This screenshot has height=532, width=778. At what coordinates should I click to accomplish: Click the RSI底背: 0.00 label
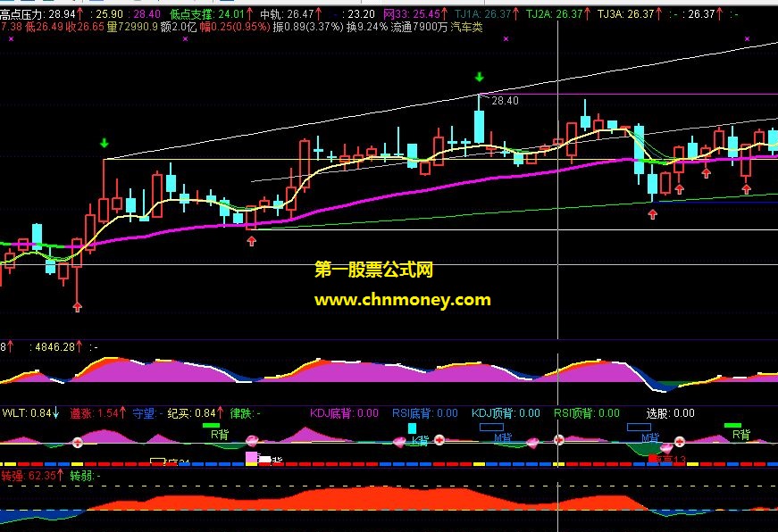[x=424, y=413]
